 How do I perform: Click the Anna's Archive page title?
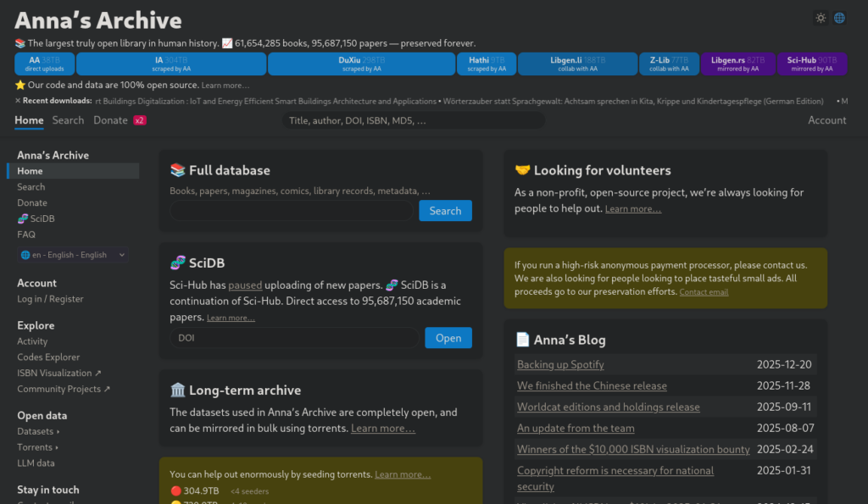(x=98, y=20)
